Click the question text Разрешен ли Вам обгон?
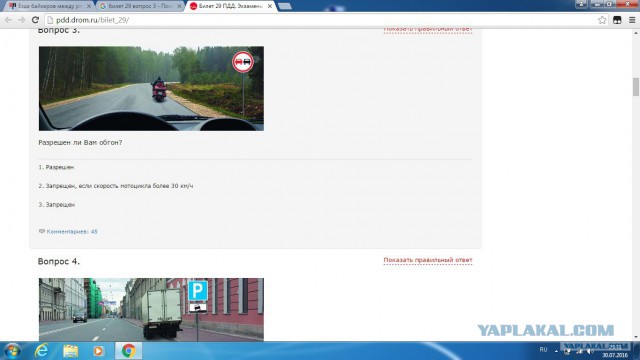Viewport: 640px width, 360px height. (80, 142)
